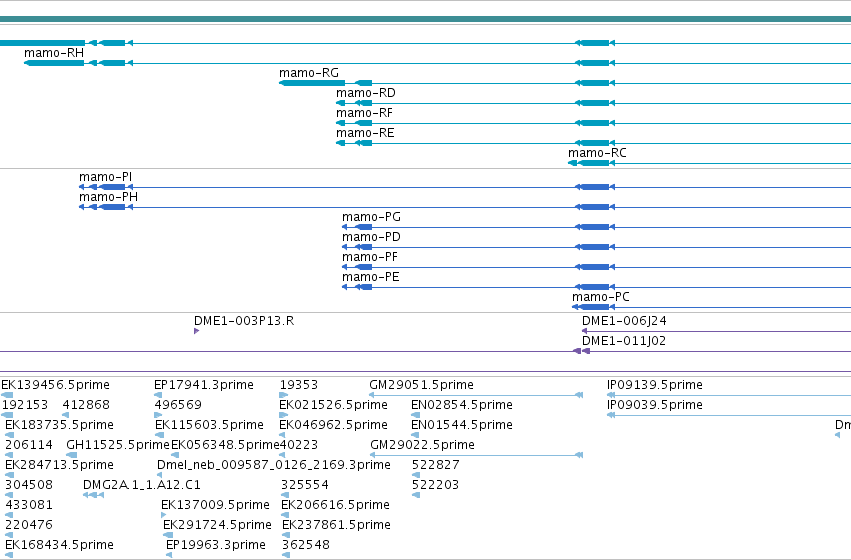Click the GH11525.5prime EST label
The width and height of the screenshot is (851, 560).
(x=118, y=445)
